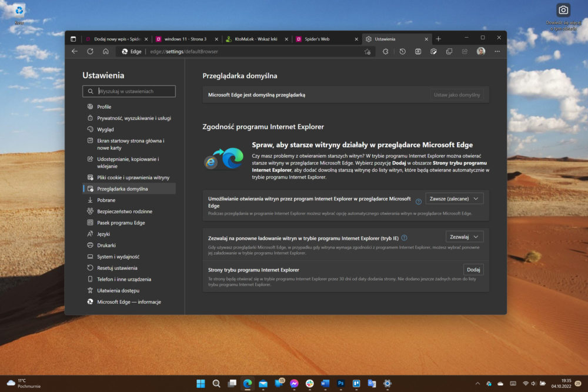Open Resetuj ustawienia section
The height and width of the screenshot is (392, 588).
(x=129, y=268)
